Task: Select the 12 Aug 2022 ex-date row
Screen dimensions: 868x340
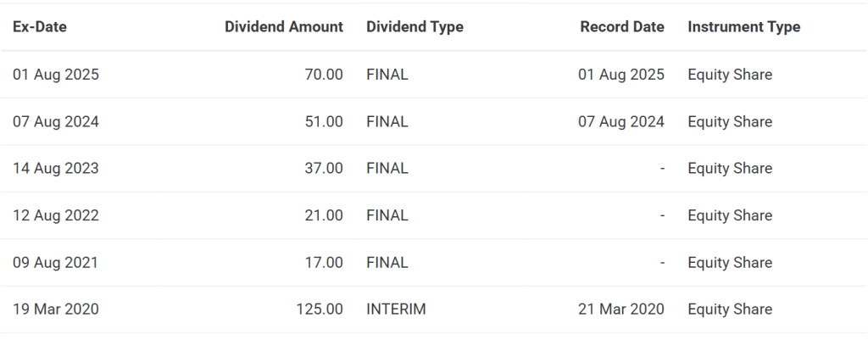Action: coord(434,215)
